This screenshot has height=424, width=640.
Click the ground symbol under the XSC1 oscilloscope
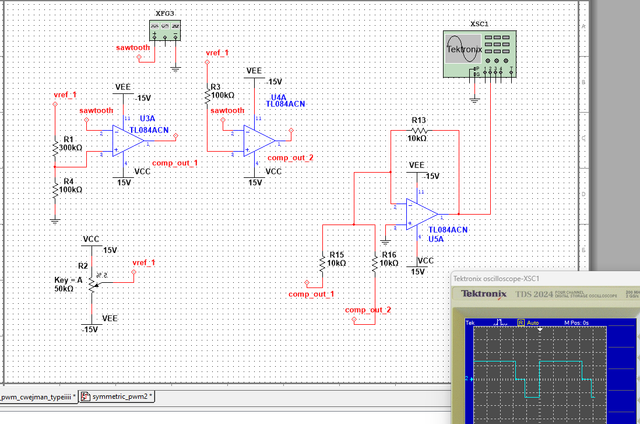(x=474, y=100)
